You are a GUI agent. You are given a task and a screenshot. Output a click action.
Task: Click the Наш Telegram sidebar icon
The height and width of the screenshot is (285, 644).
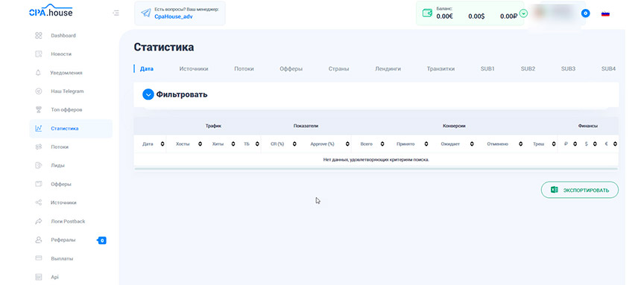39,91
